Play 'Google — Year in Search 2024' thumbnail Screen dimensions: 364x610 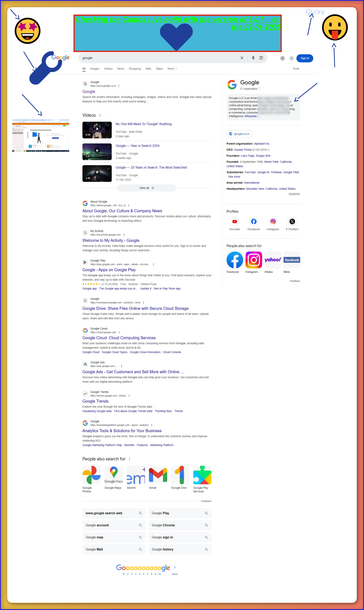pos(97,152)
